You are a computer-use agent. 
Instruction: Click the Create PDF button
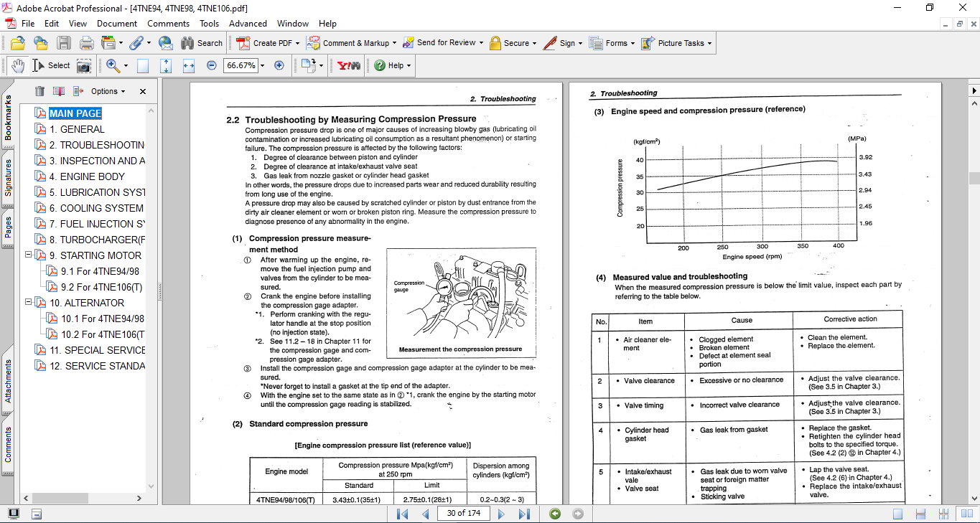click(266, 43)
